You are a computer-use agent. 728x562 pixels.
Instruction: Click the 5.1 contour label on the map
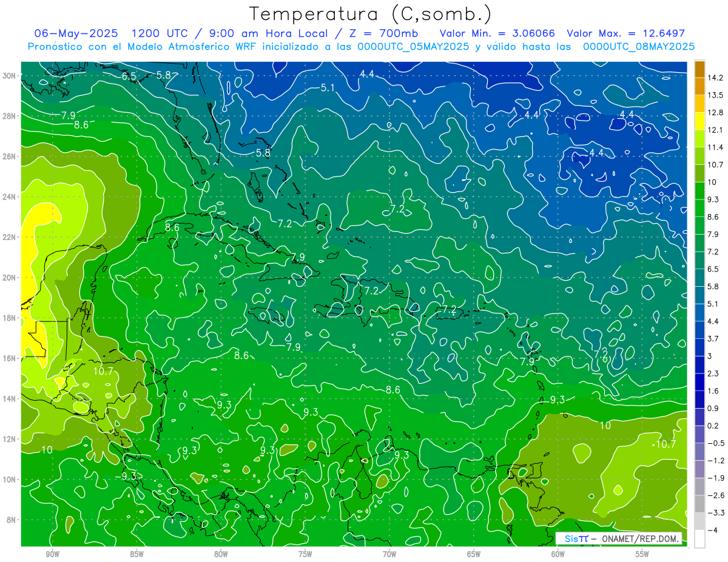coord(328,88)
